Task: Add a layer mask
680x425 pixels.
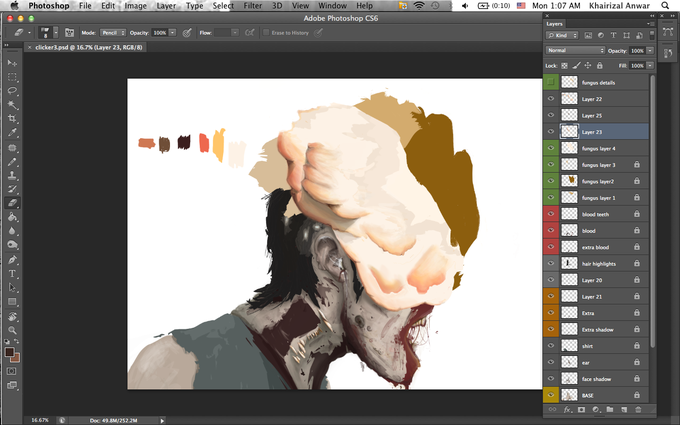Action: 581,409
